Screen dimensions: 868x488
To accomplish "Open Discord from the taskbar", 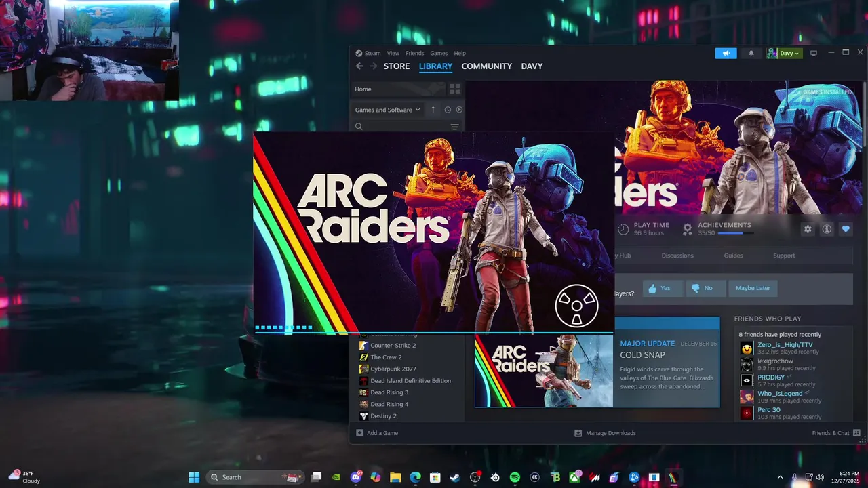I will tap(356, 477).
